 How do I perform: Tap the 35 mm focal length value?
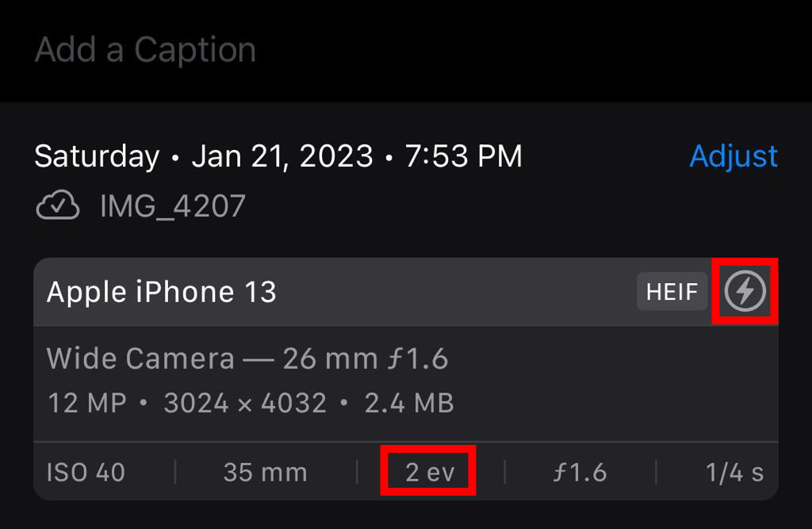265,473
